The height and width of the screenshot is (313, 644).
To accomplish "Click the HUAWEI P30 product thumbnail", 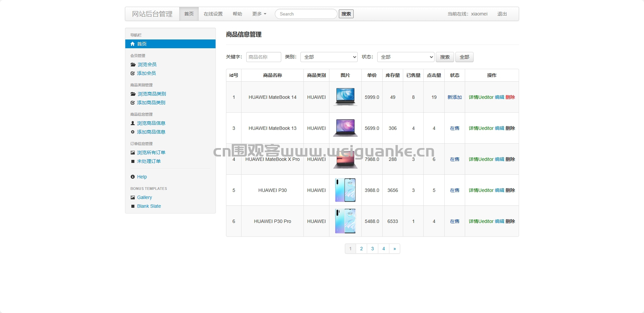I will tap(345, 190).
